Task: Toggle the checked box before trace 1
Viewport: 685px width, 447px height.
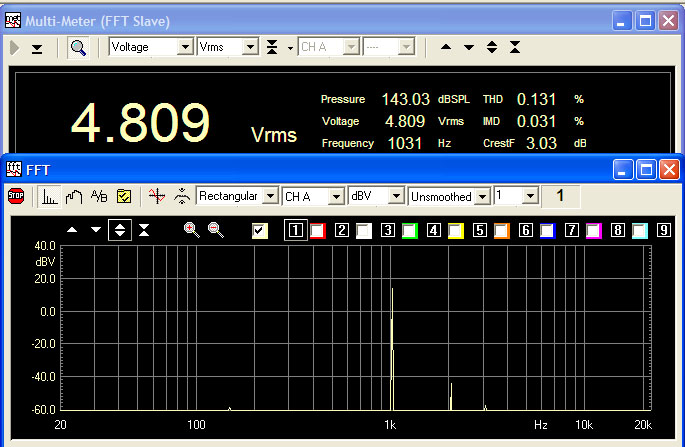Action: point(260,231)
